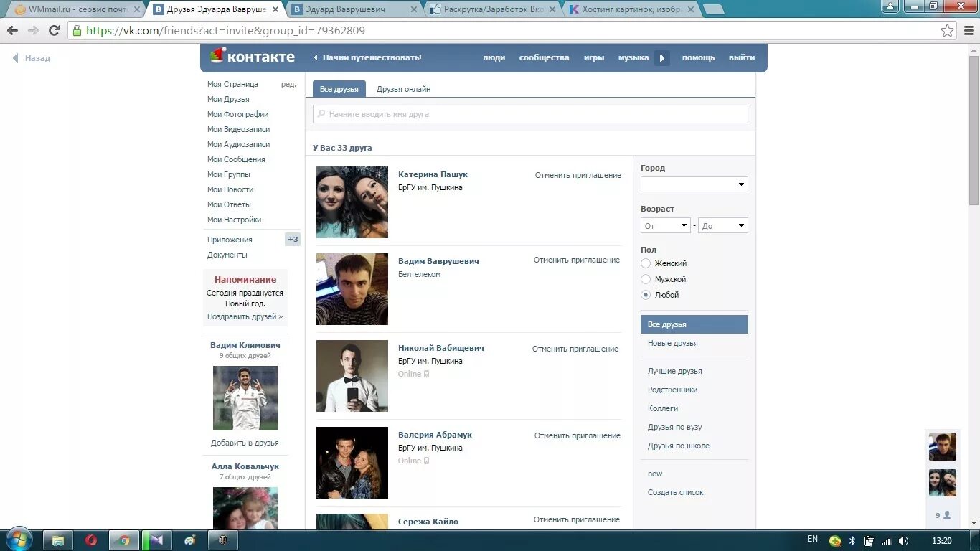Switch to Chrome in taskbar
This screenshot has width=980, height=551.
coord(124,540)
